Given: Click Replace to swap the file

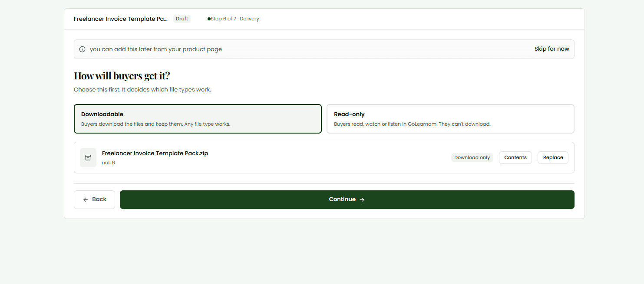Looking at the screenshot, I should click(553, 157).
